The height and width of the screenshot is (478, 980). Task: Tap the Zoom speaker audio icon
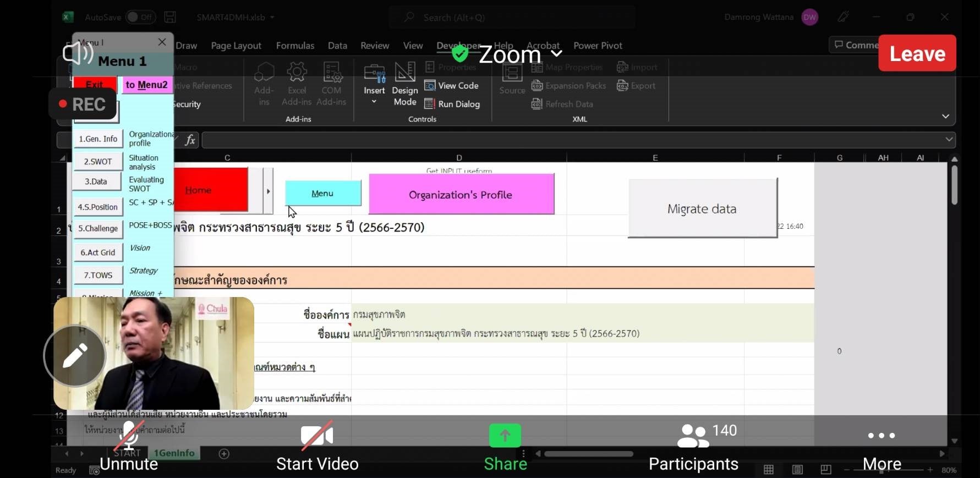pos(78,53)
